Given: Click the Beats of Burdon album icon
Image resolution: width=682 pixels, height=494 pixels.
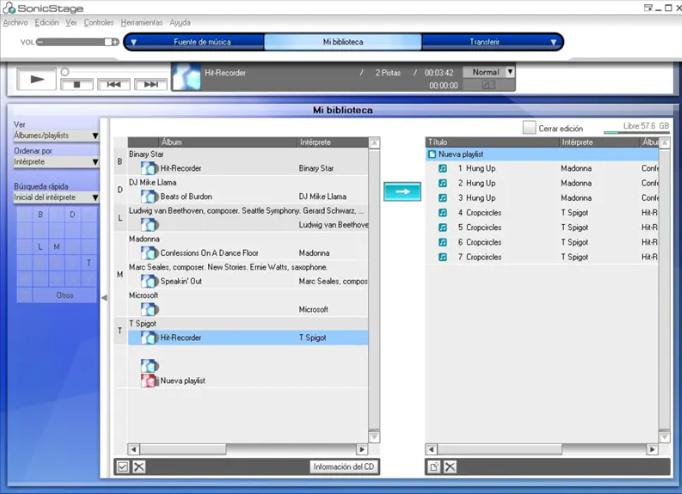Looking at the screenshot, I should (x=149, y=196).
